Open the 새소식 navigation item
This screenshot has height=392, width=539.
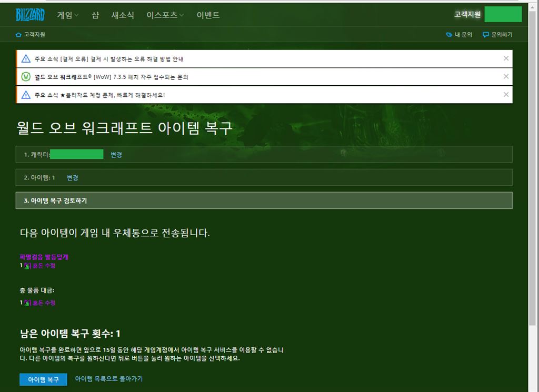(122, 15)
